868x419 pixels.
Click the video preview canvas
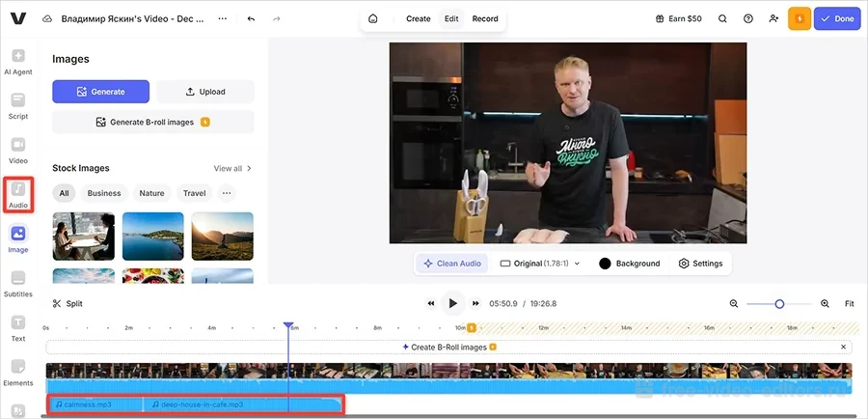pyautogui.click(x=568, y=143)
